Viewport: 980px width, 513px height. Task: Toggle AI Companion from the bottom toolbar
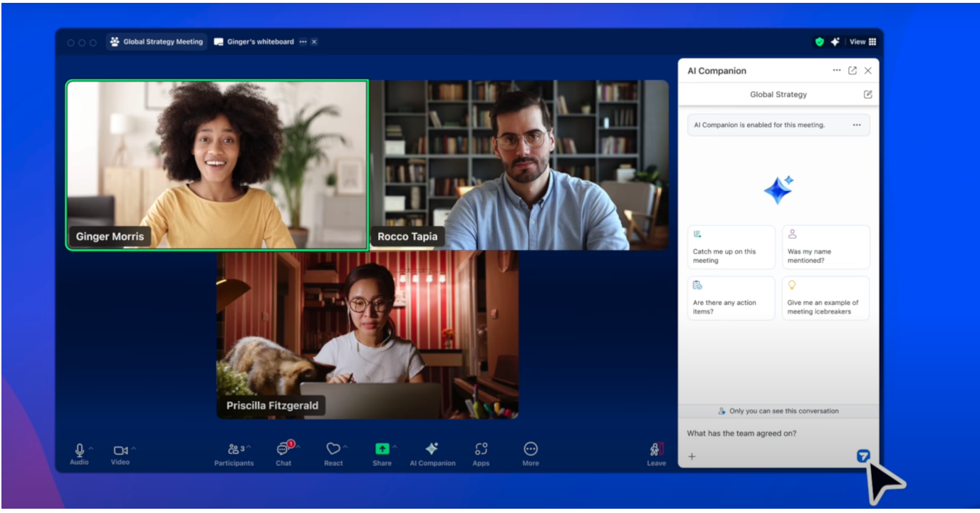click(x=432, y=454)
